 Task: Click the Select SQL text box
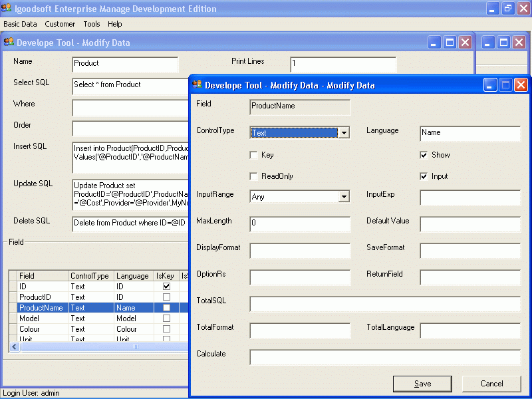(130, 86)
